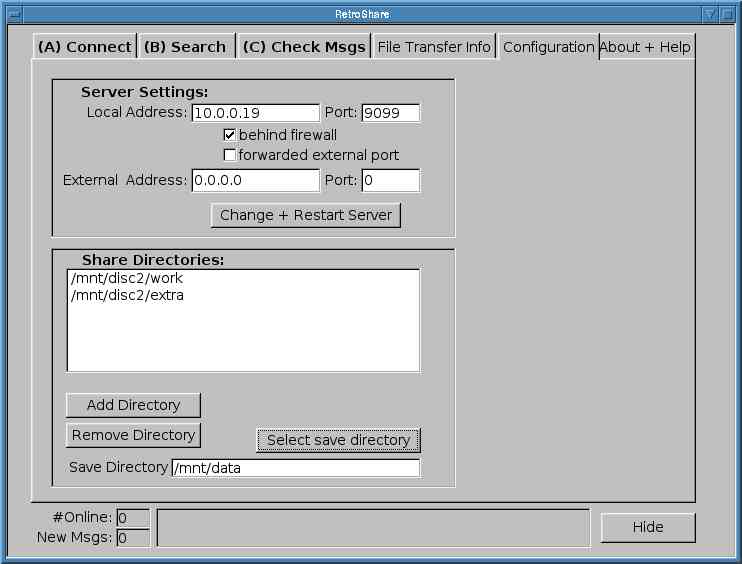This screenshot has width=742, height=564.
Task: Hide the RetroShare window
Action: (647, 527)
